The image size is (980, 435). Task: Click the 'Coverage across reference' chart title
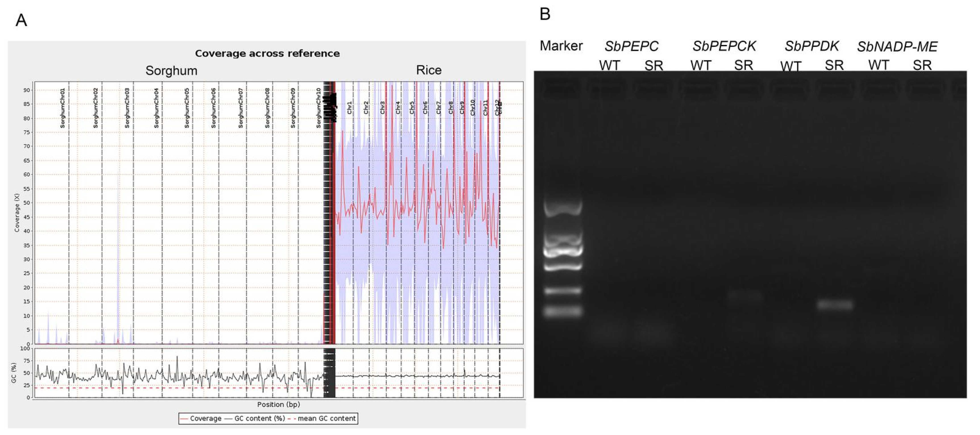click(267, 53)
